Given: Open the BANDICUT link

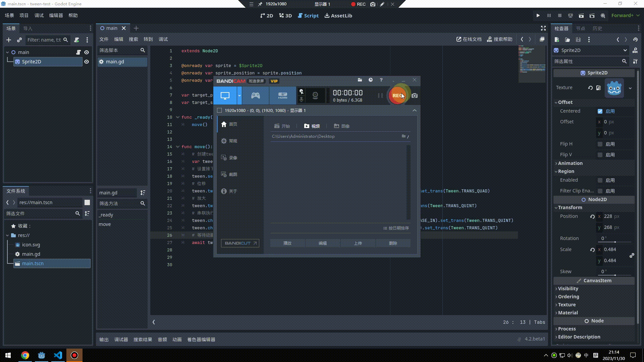Looking at the screenshot, I should click(240, 243).
